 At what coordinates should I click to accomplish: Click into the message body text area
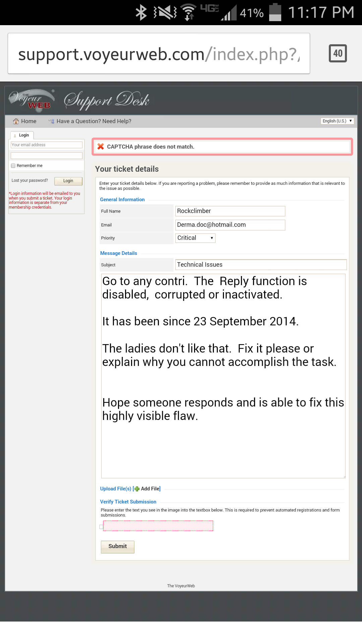[x=223, y=376]
